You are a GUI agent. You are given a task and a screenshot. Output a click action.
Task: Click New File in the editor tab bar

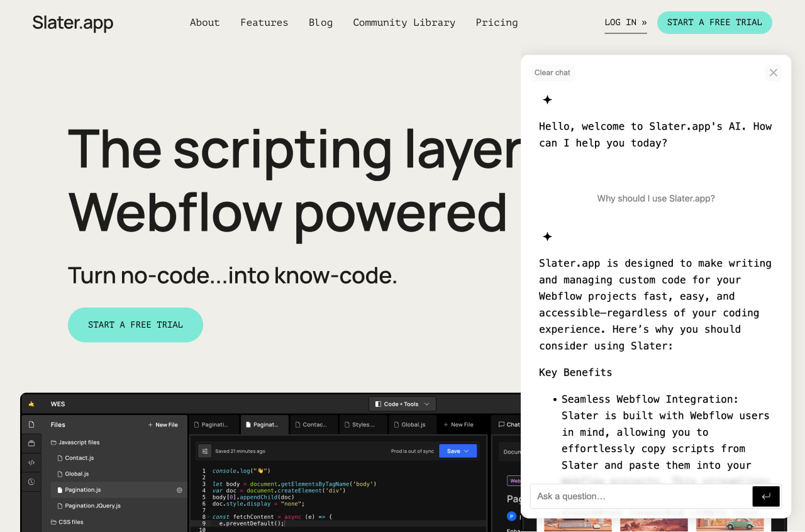pos(458,424)
